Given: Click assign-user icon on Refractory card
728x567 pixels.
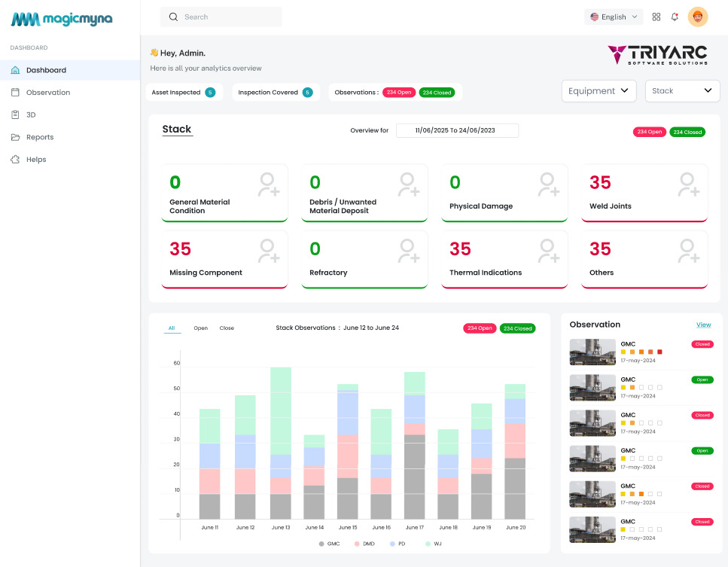Looking at the screenshot, I should click(409, 251).
